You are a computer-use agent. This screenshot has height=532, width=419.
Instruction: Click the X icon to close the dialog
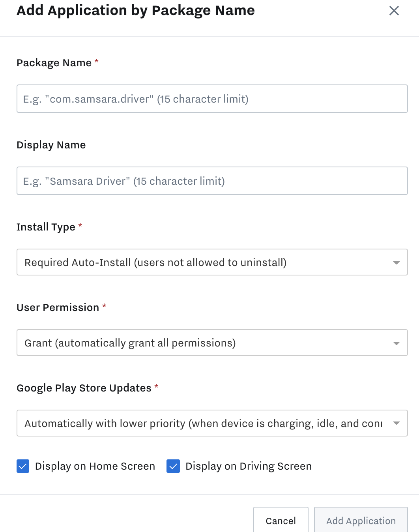point(393,11)
